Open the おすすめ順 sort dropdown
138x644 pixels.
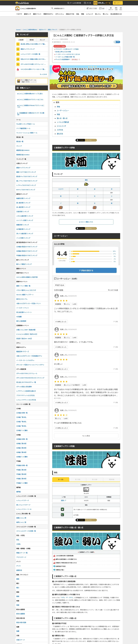[x=113, y=290]
